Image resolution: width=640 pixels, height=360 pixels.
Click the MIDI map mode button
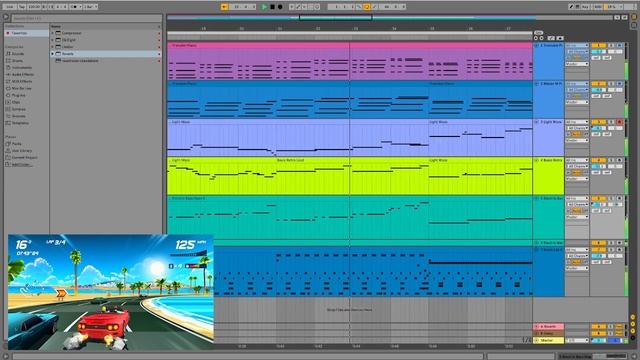(x=597, y=7)
